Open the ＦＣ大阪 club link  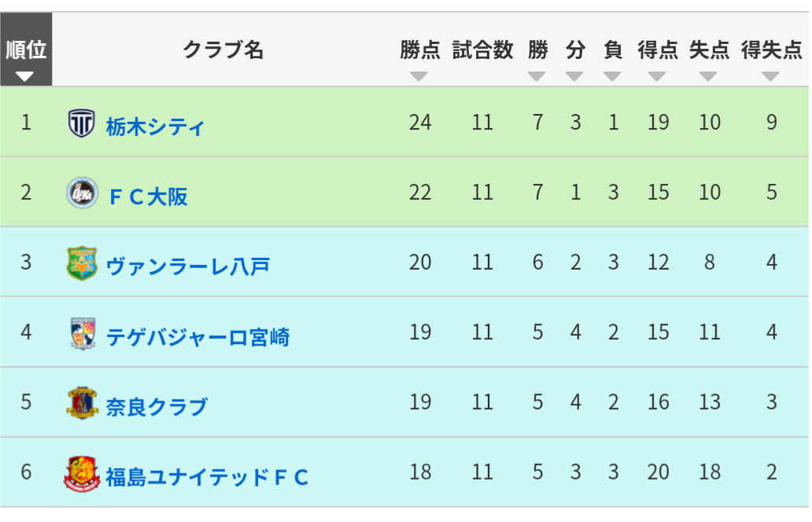click(x=148, y=197)
